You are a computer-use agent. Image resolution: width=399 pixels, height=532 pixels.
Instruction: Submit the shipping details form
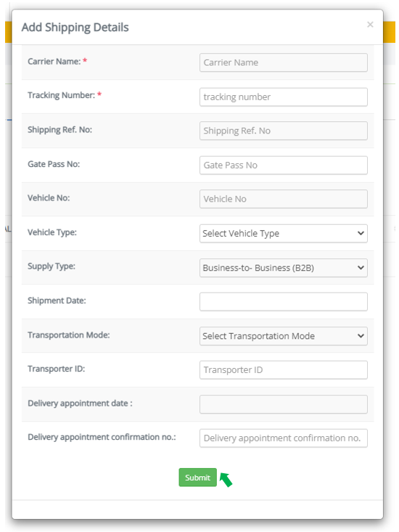[197, 478]
